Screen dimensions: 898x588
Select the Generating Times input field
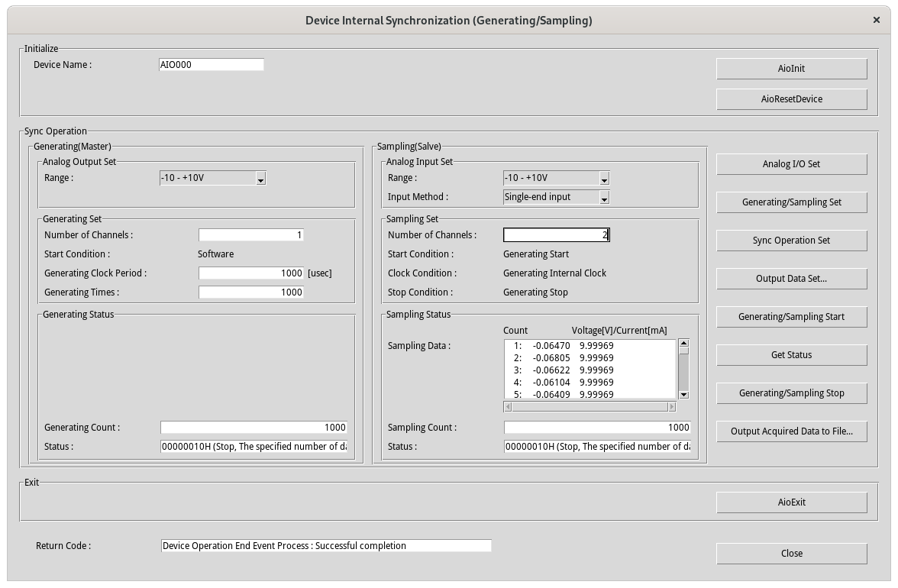[251, 292]
